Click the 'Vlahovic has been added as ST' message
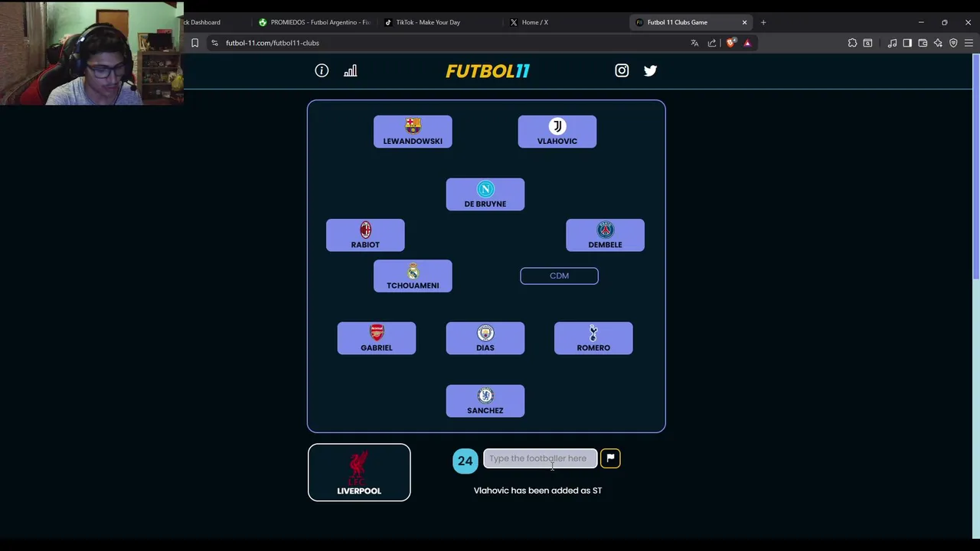The height and width of the screenshot is (551, 980). click(x=538, y=491)
